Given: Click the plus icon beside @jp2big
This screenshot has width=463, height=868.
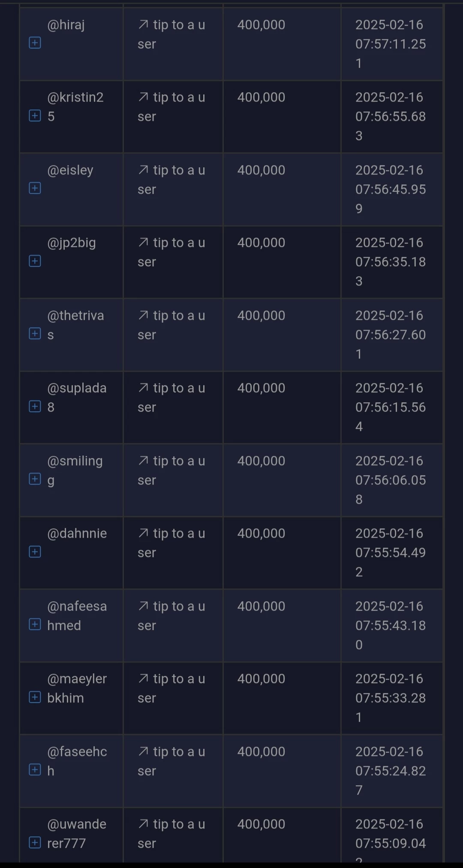Looking at the screenshot, I should tap(35, 261).
